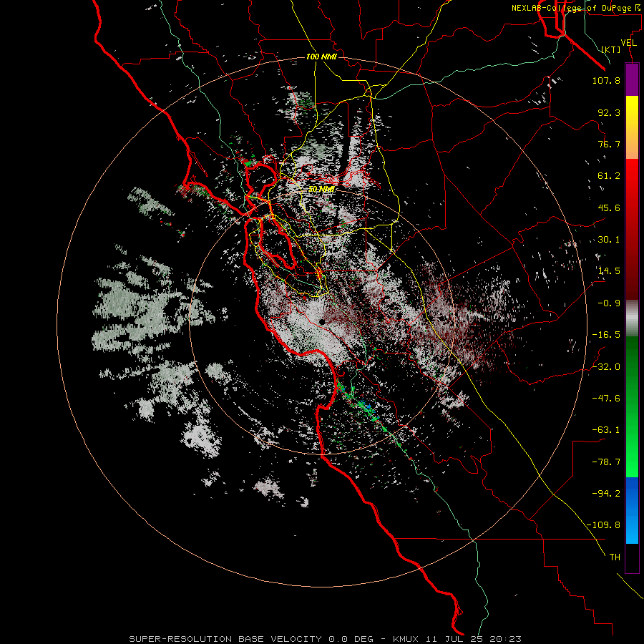Click the KMUX radar site black dot

coord(323,322)
